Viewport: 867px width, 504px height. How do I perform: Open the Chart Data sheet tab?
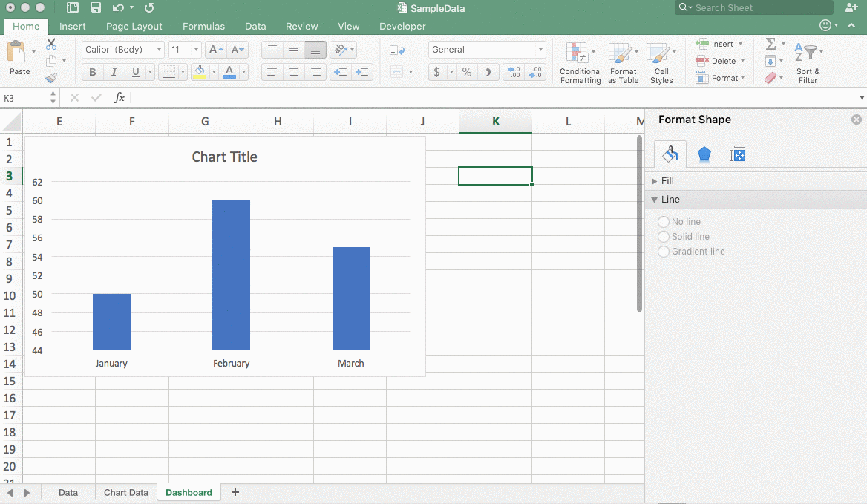coord(125,492)
